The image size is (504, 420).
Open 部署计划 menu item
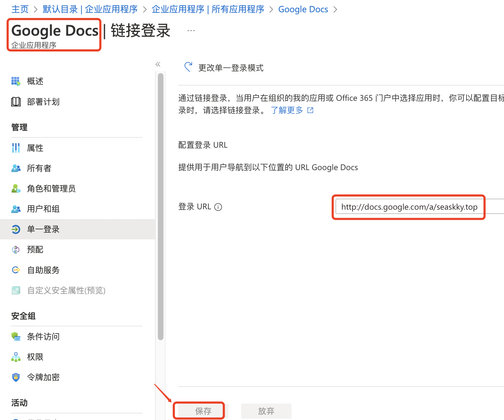pyautogui.click(x=77, y=102)
